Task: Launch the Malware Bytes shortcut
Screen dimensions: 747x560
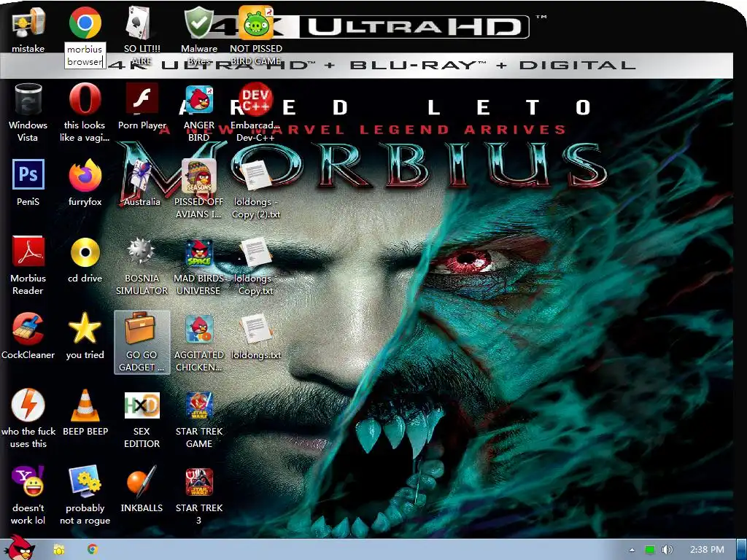Action: point(198,22)
